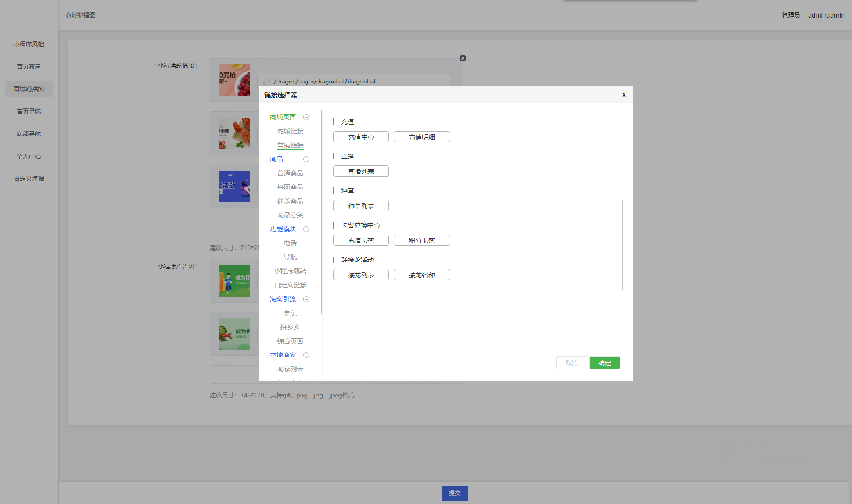Select the crayfish carousel thumbnail
This screenshot has width=852, height=504.
coord(234,134)
